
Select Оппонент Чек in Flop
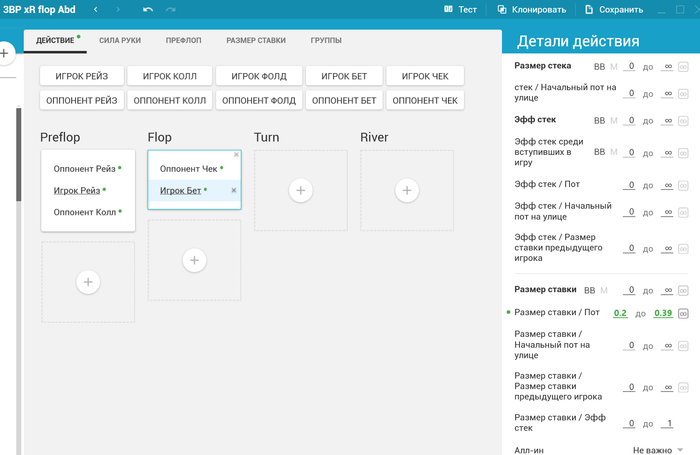click(x=188, y=169)
